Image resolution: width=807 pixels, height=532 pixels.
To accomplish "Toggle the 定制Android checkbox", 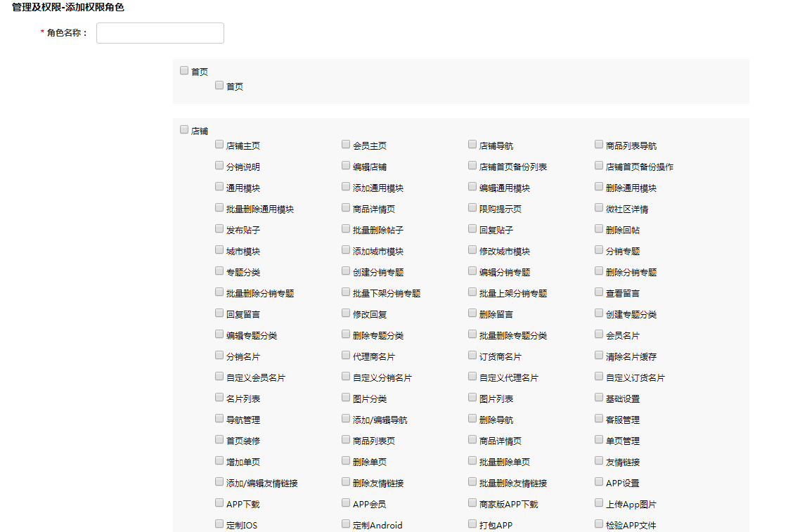I will pos(346,524).
